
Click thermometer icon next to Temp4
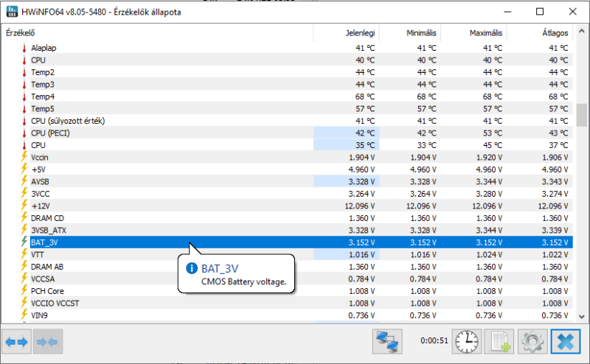coord(24,97)
